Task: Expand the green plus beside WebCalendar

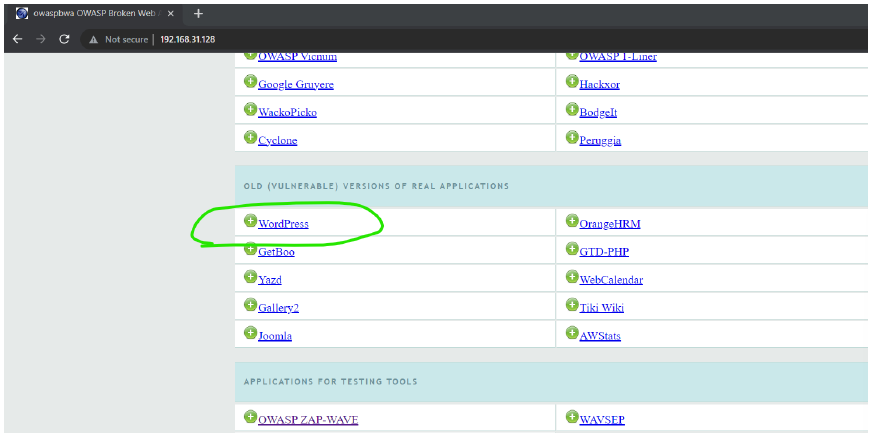Action: 572,276
